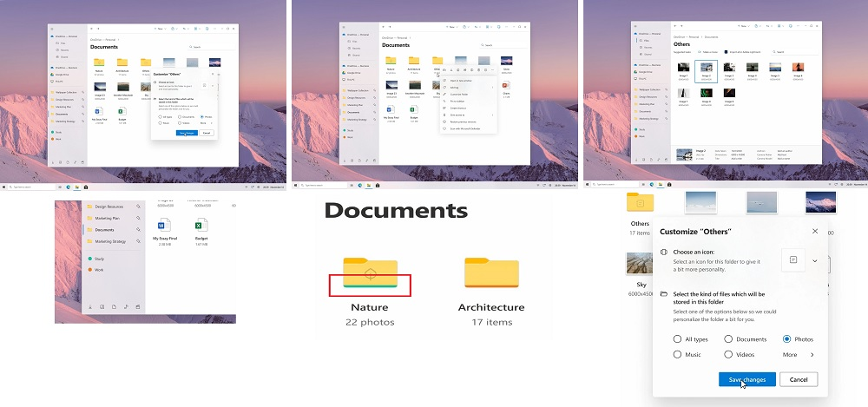Image resolution: width=868 pixels, height=407 pixels.
Task: Click pin icon beside Design Resources, enlarged sidebar
Action: [x=138, y=206]
